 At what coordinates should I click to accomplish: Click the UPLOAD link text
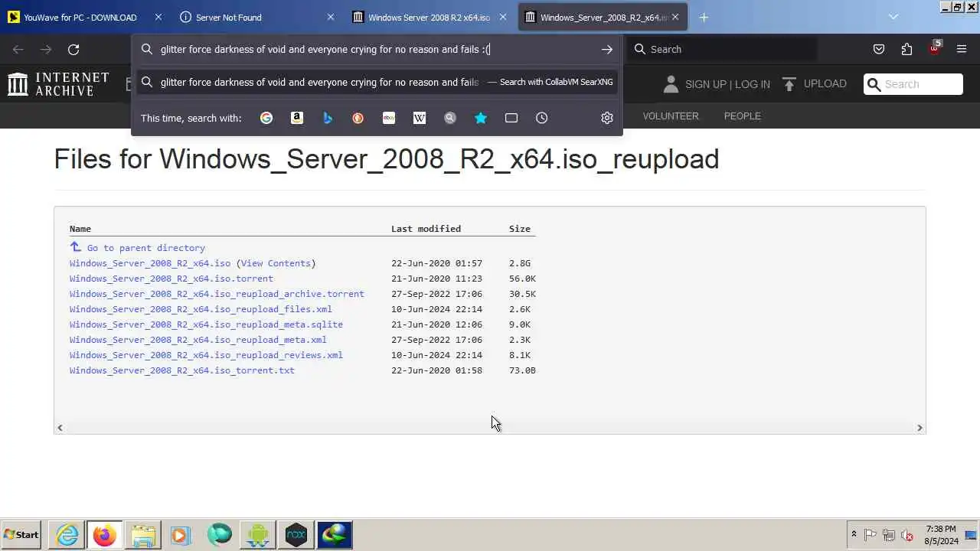click(825, 83)
